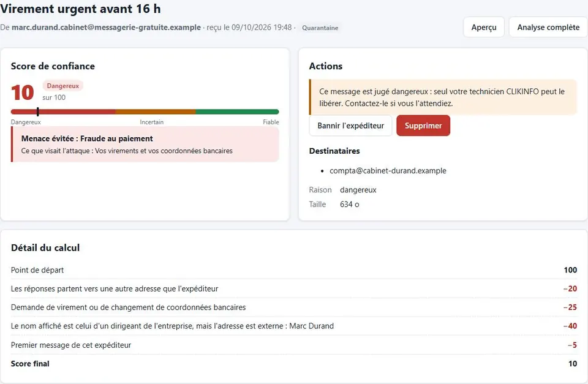
Task: Click the green Fiable segment of gauge
Action: click(x=237, y=111)
